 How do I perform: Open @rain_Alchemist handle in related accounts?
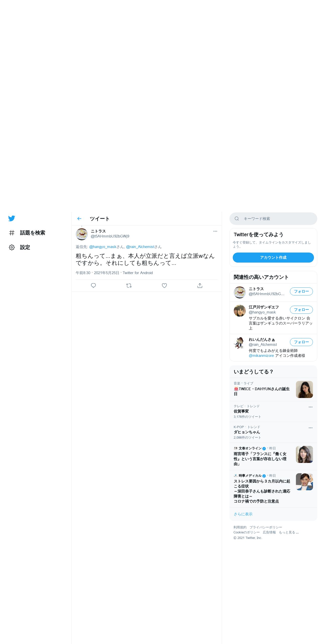(x=263, y=345)
